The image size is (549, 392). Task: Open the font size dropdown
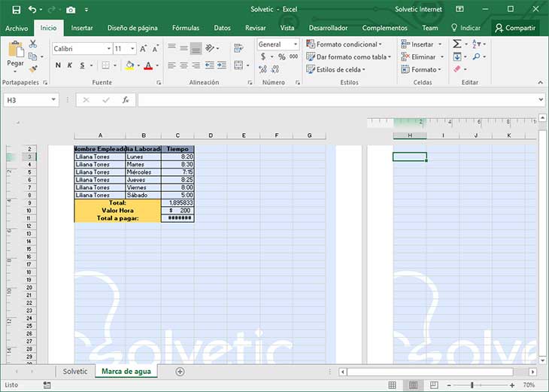pyautogui.click(x=132, y=49)
